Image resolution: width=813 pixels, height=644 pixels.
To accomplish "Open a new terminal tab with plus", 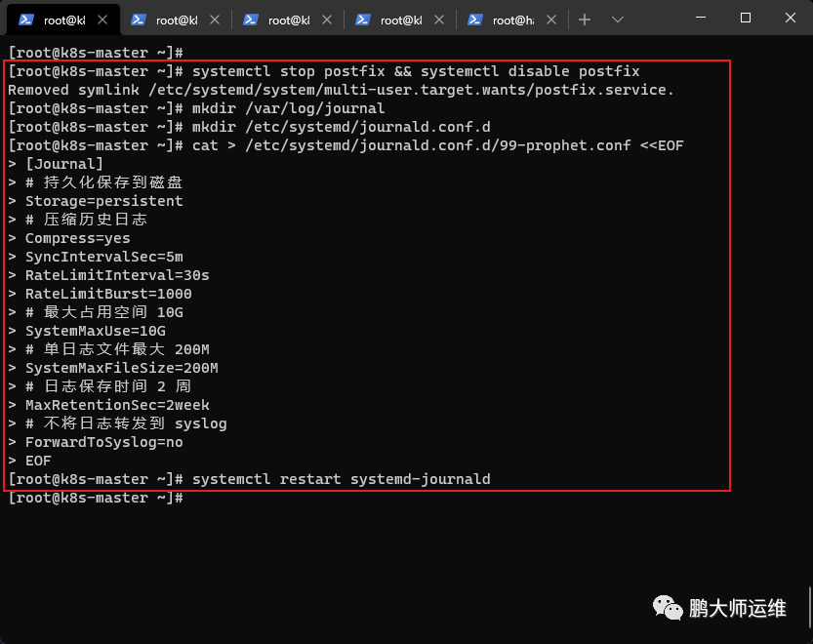I will (585, 20).
